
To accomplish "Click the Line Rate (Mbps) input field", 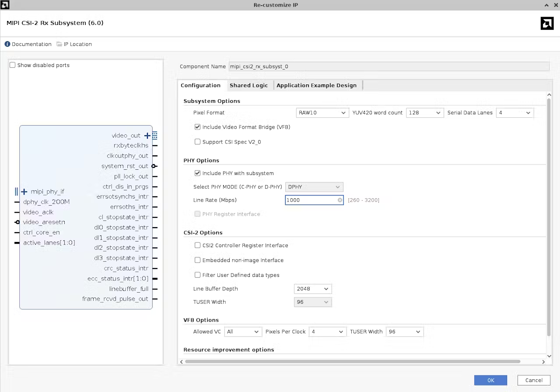I will [315, 200].
